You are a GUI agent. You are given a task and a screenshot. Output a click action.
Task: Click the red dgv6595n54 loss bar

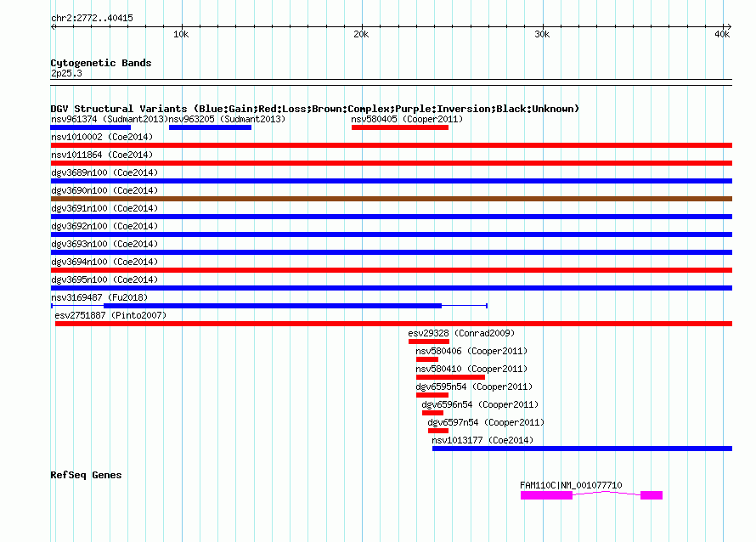432,395
